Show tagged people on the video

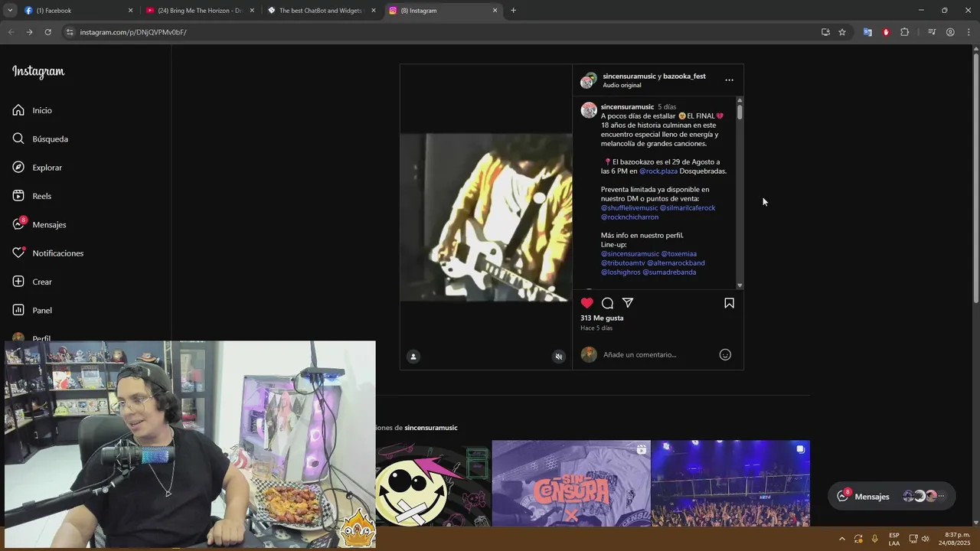413,357
